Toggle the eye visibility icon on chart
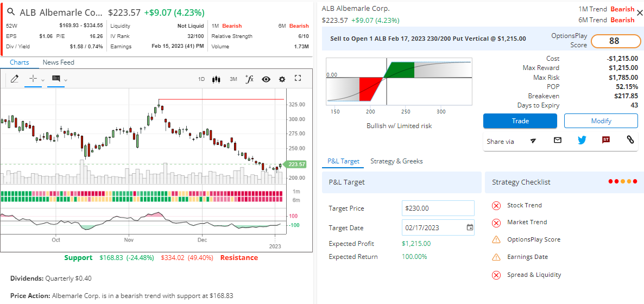This screenshot has width=644, height=304. [266, 79]
